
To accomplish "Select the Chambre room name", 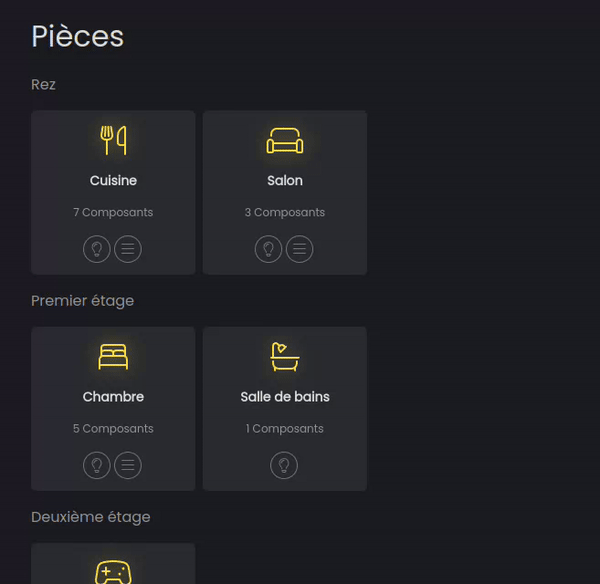I will [x=113, y=397].
